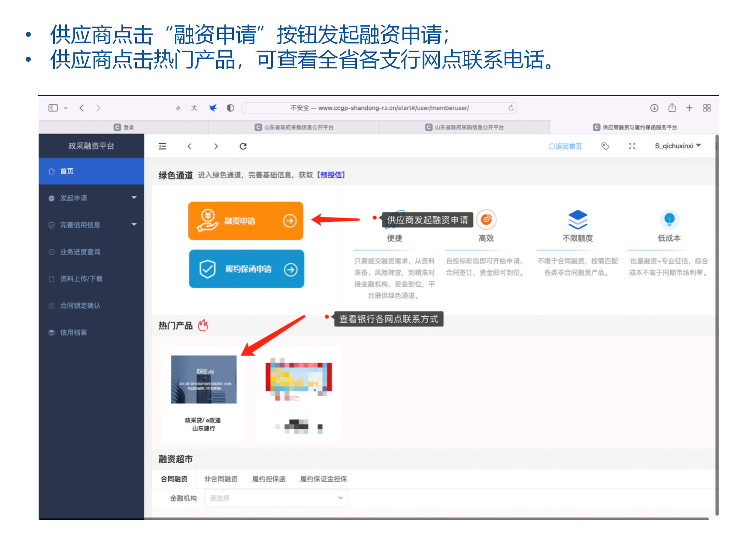This screenshot has width=756, height=546.
Task: Click the in-page back chevron
Action: click(189, 146)
